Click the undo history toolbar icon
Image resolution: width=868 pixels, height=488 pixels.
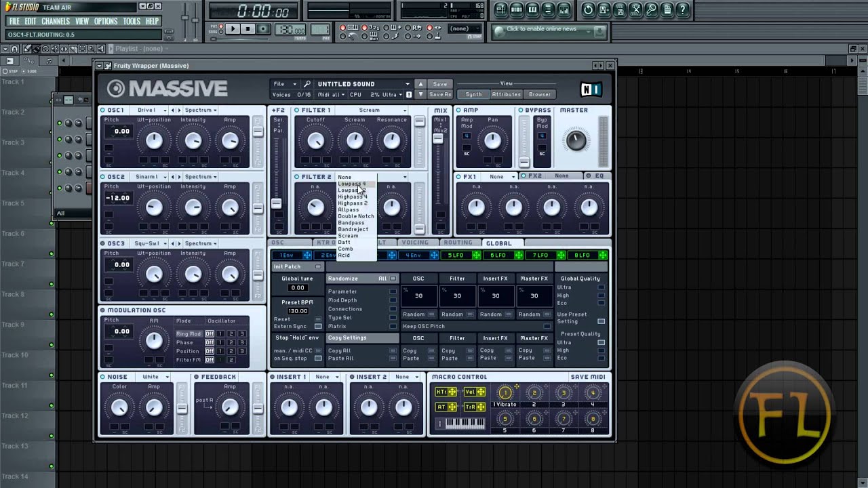tap(588, 9)
